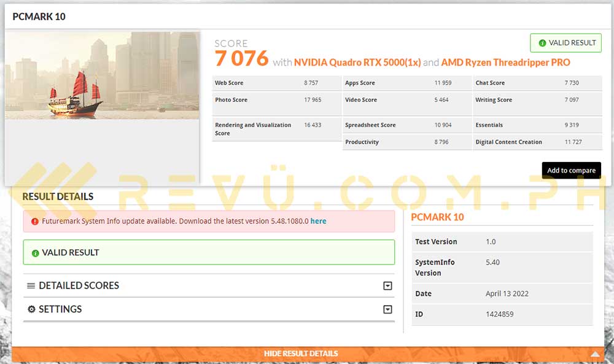
Task: Select the Photo Score value 17 965
Action: [x=313, y=100]
